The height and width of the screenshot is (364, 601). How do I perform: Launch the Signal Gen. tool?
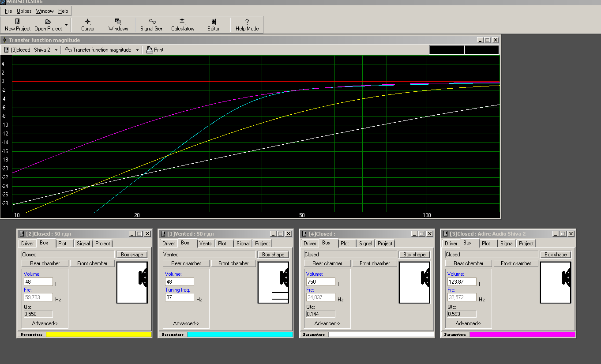click(152, 22)
